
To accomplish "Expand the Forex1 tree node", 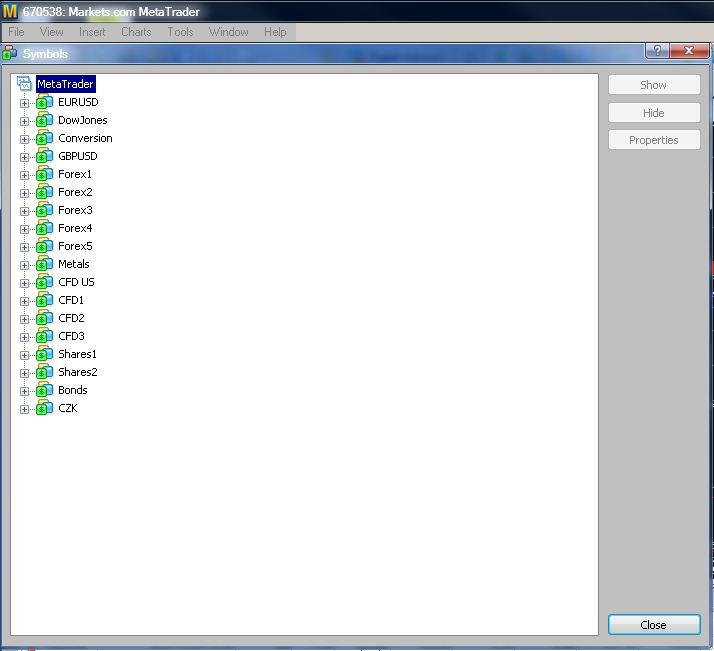I will click(x=24, y=175).
